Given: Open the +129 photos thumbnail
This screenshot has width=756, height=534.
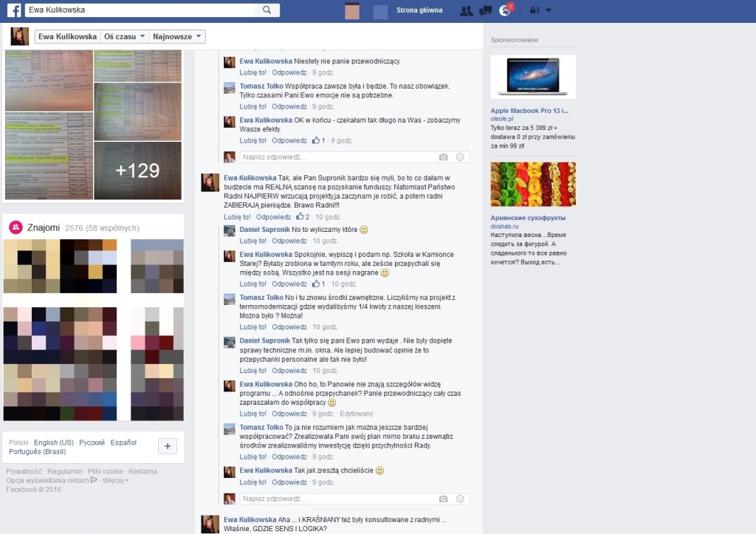Looking at the screenshot, I should click(137, 171).
